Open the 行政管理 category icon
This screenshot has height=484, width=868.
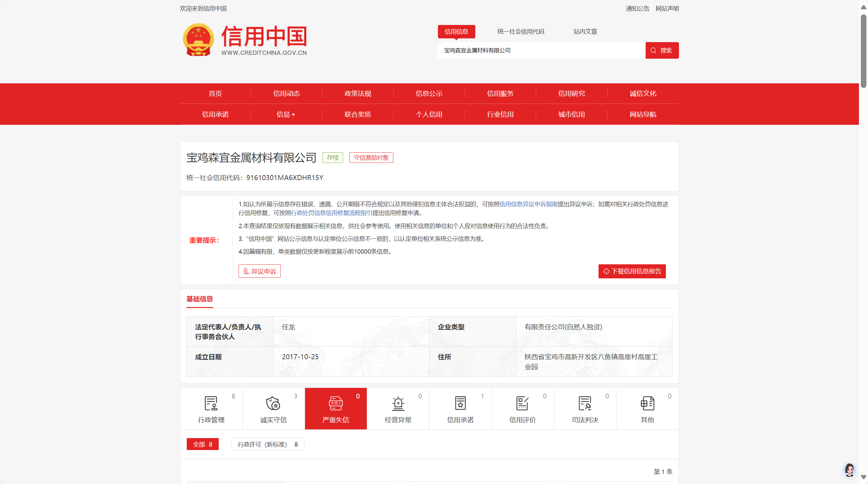click(211, 403)
